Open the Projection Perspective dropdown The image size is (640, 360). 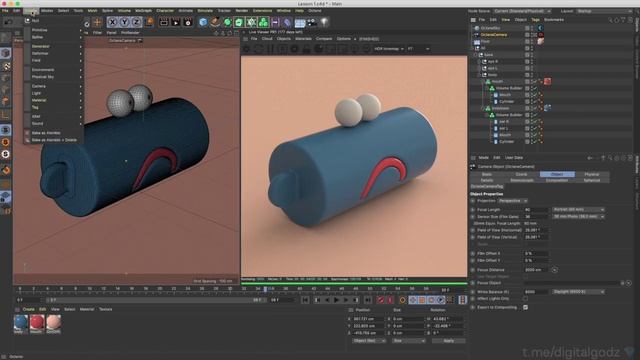click(x=513, y=201)
